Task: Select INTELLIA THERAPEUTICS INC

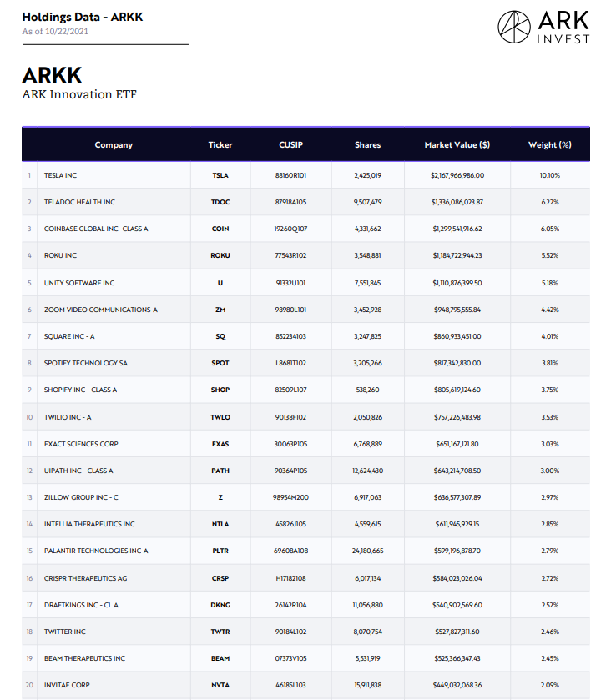Action: click(x=89, y=525)
